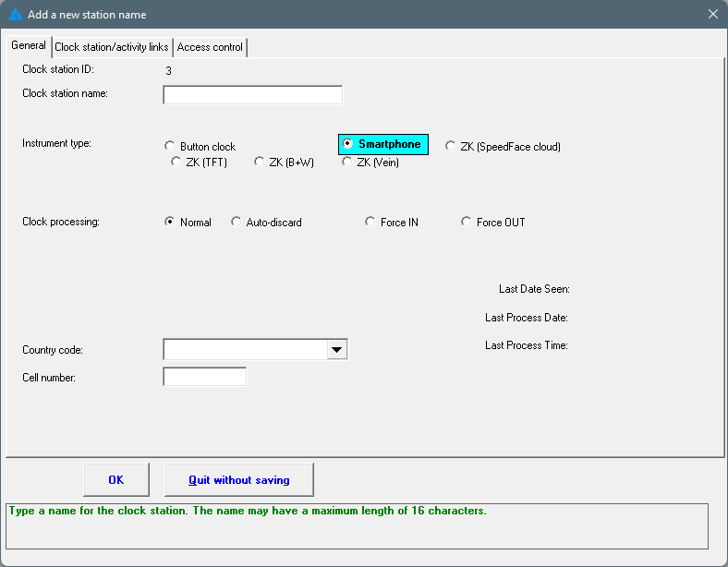Expand the Country code dropdown arrow
This screenshot has height=567, width=728.
(x=337, y=349)
